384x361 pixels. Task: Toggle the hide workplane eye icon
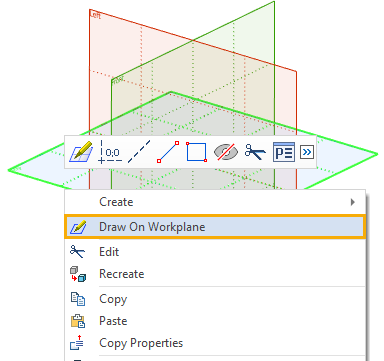[226, 152]
